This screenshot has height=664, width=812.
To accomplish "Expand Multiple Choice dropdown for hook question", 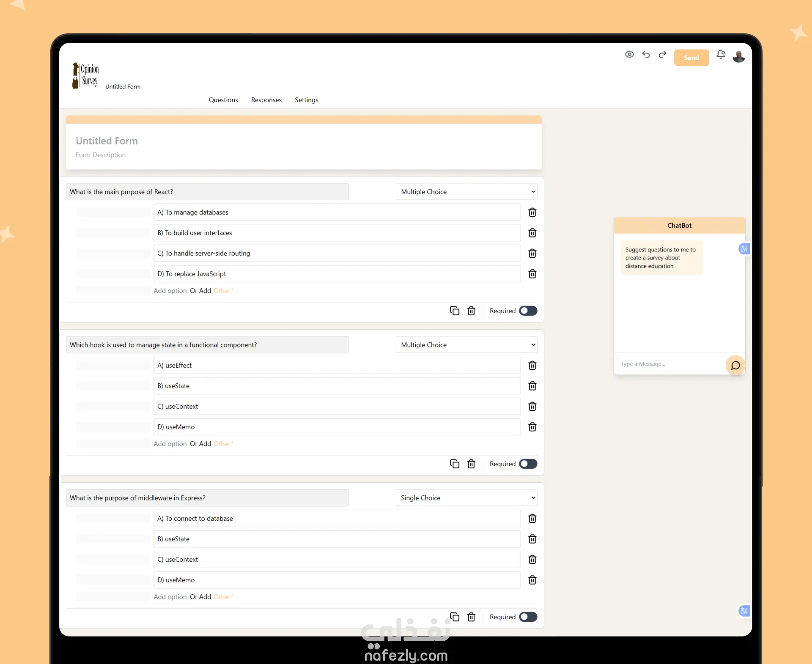I will (x=466, y=345).
